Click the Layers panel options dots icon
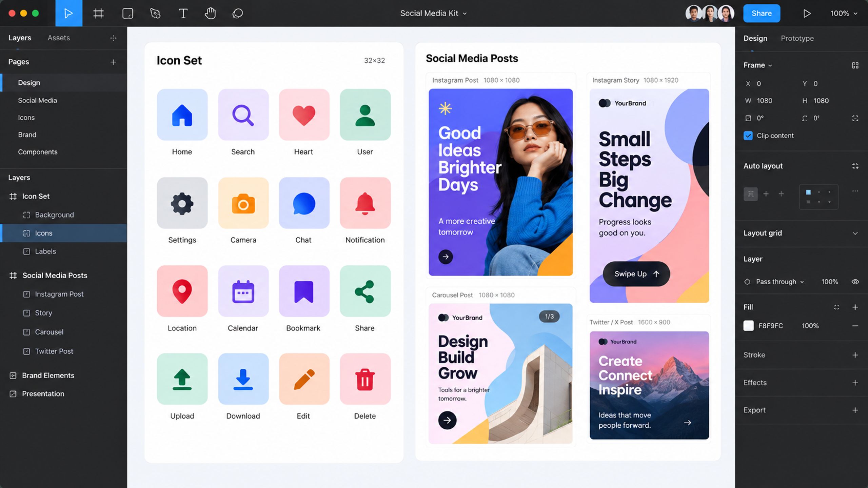Image resolution: width=868 pixels, height=488 pixels. click(x=113, y=38)
